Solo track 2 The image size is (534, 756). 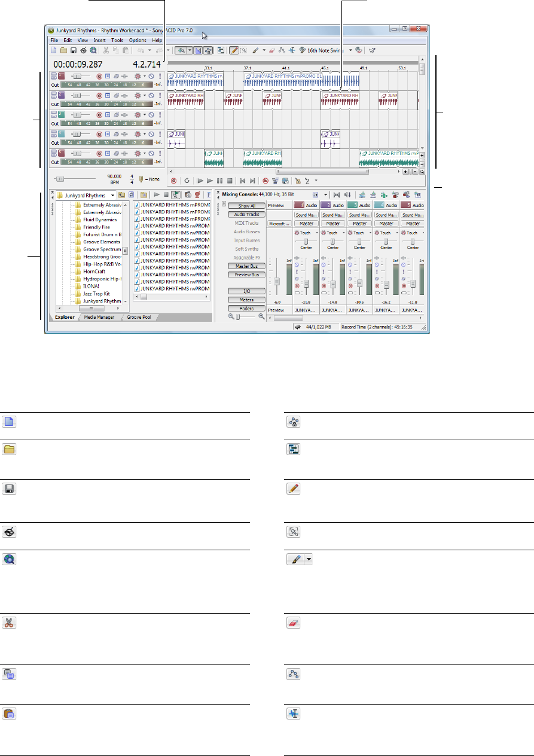point(160,95)
